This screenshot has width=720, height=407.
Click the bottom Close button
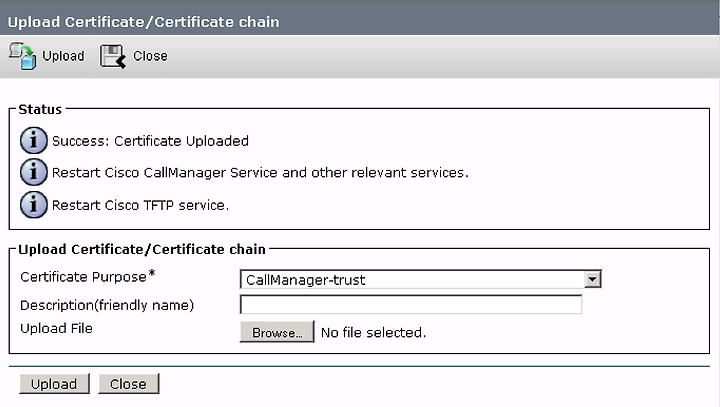[x=129, y=384]
